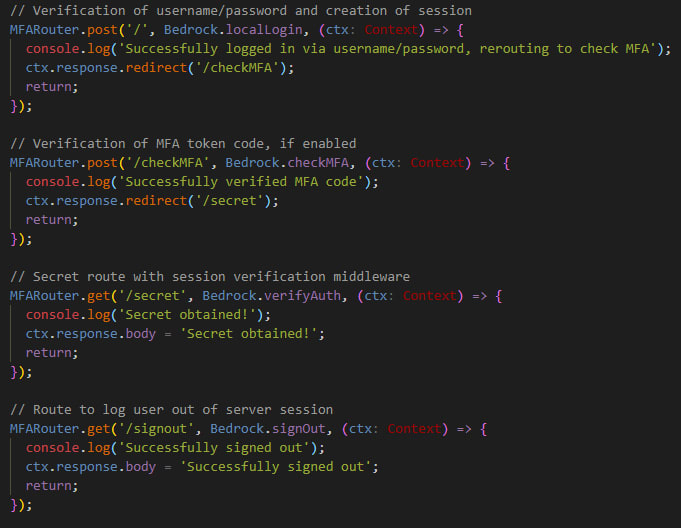This screenshot has width=681, height=528.
Task: Click the 'Secret route with session verification' comment
Action: click(210, 276)
